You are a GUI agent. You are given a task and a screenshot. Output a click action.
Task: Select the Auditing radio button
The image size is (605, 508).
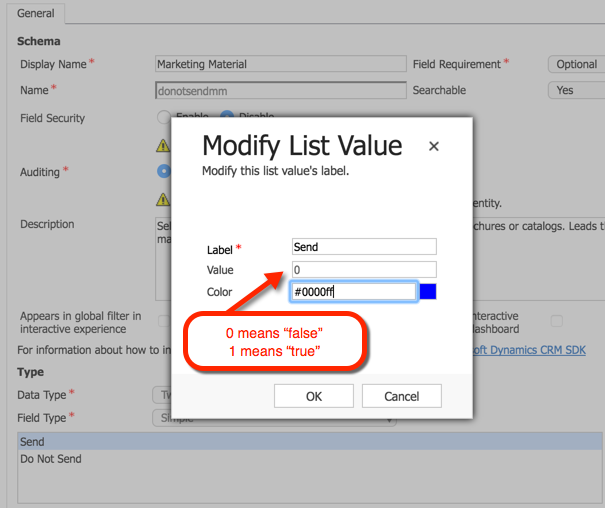point(164,171)
